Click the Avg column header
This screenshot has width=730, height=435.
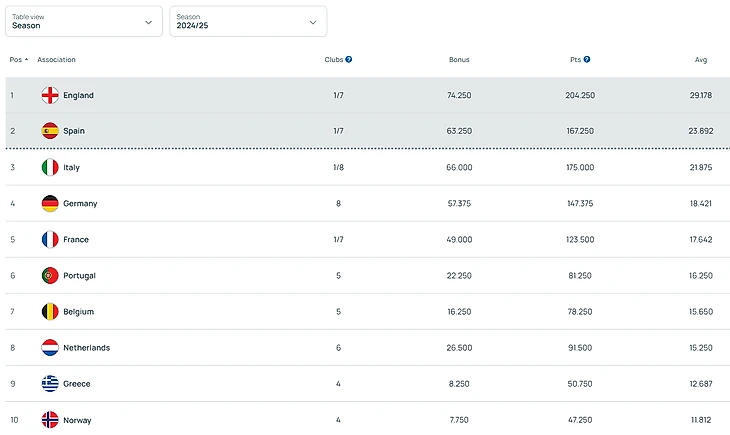pyautogui.click(x=701, y=60)
